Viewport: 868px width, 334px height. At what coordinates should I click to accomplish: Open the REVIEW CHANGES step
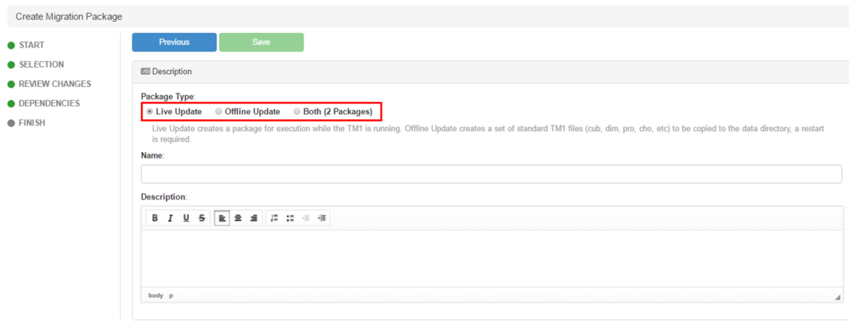[55, 84]
